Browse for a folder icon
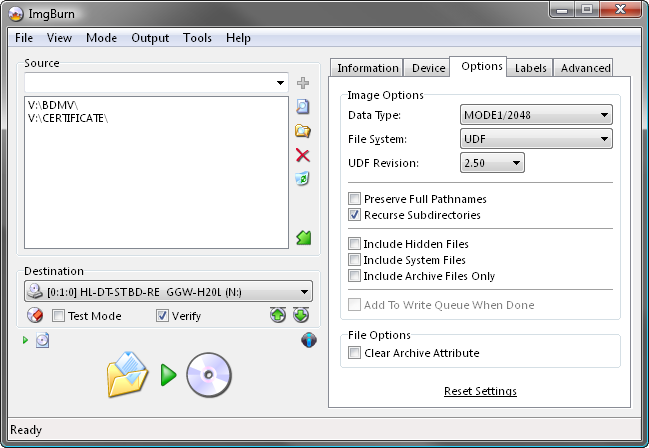 click(303, 131)
